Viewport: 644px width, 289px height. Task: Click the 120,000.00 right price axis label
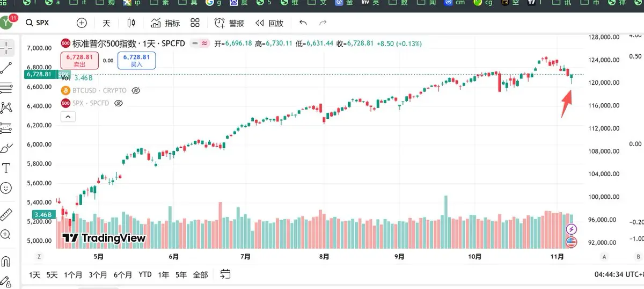coord(604,83)
